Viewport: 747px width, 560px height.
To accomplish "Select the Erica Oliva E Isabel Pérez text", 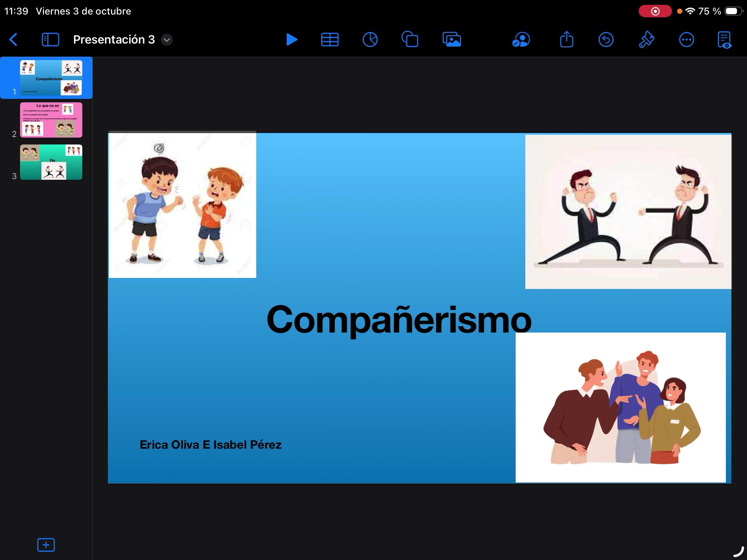I will pyautogui.click(x=210, y=445).
